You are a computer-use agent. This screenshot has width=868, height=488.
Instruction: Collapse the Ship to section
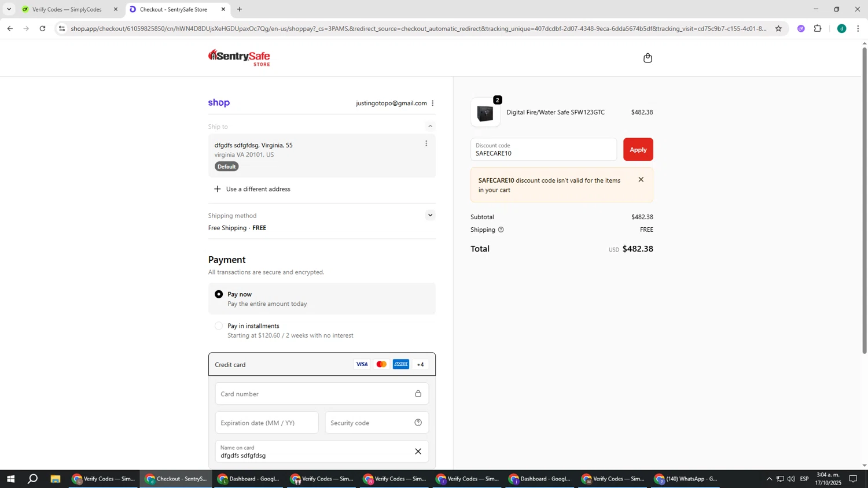[x=430, y=127]
